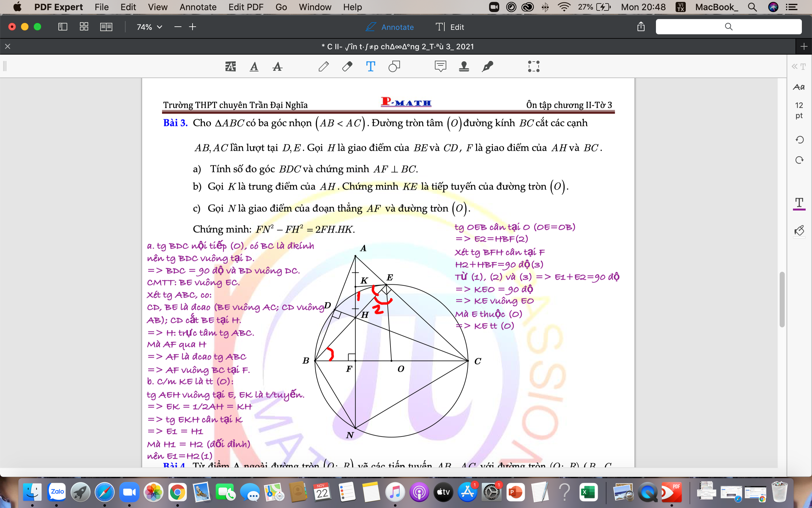Switch to Edit mode
This screenshot has height=508, width=812.
click(x=450, y=27)
